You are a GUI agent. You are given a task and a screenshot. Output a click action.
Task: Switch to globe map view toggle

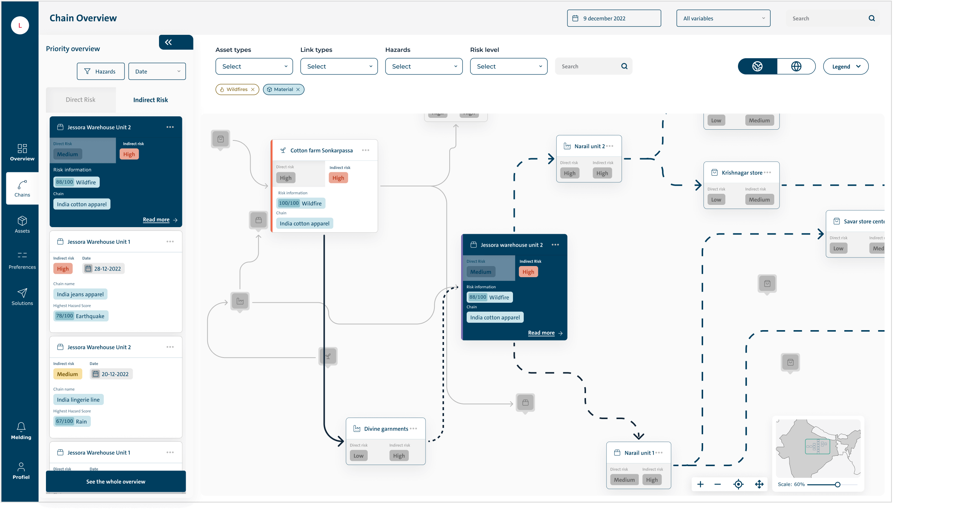(x=796, y=67)
